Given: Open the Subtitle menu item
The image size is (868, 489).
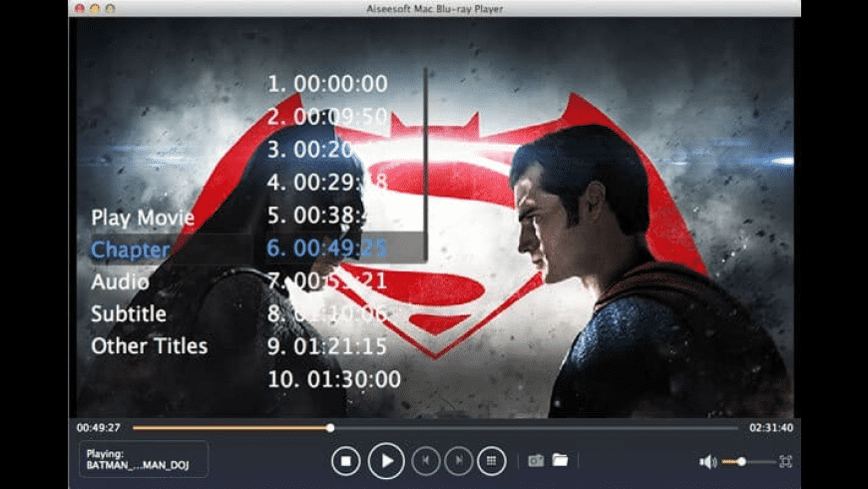Looking at the screenshot, I should click(129, 314).
